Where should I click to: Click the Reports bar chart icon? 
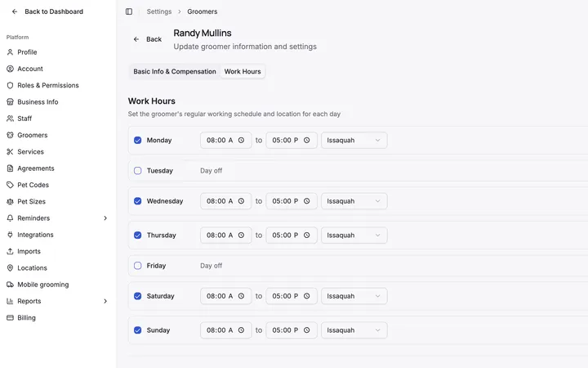[x=10, y=301]
